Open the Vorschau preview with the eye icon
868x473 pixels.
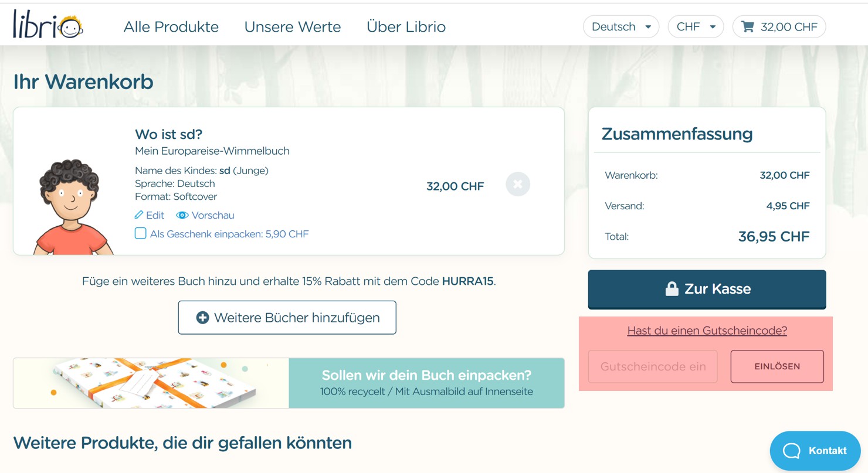205,215
